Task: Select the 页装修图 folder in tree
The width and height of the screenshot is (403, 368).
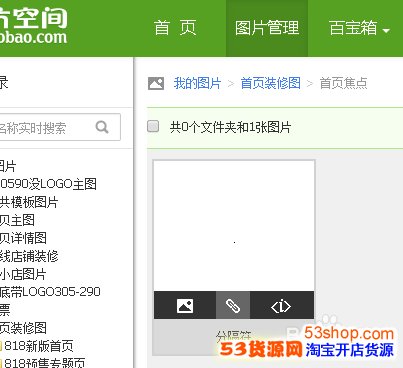Action: tap(23, 328)
